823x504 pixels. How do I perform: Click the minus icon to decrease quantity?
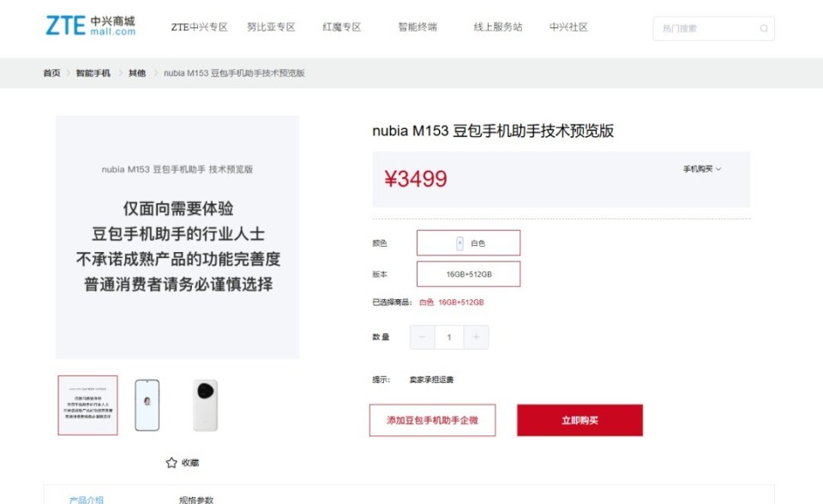coord(422,337)
